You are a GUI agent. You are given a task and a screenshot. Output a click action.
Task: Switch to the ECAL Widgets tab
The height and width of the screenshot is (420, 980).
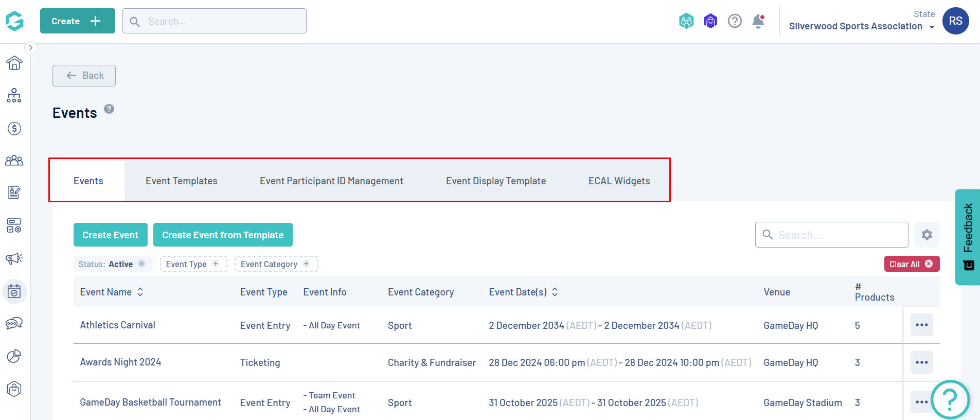(619, 181)
